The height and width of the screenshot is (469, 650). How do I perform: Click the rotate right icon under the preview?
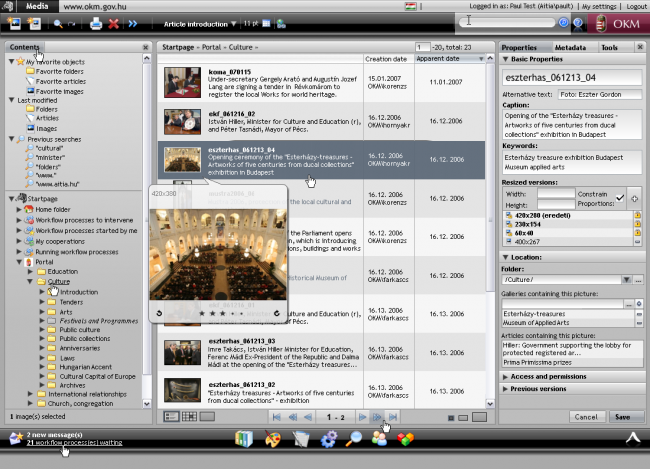276,313
